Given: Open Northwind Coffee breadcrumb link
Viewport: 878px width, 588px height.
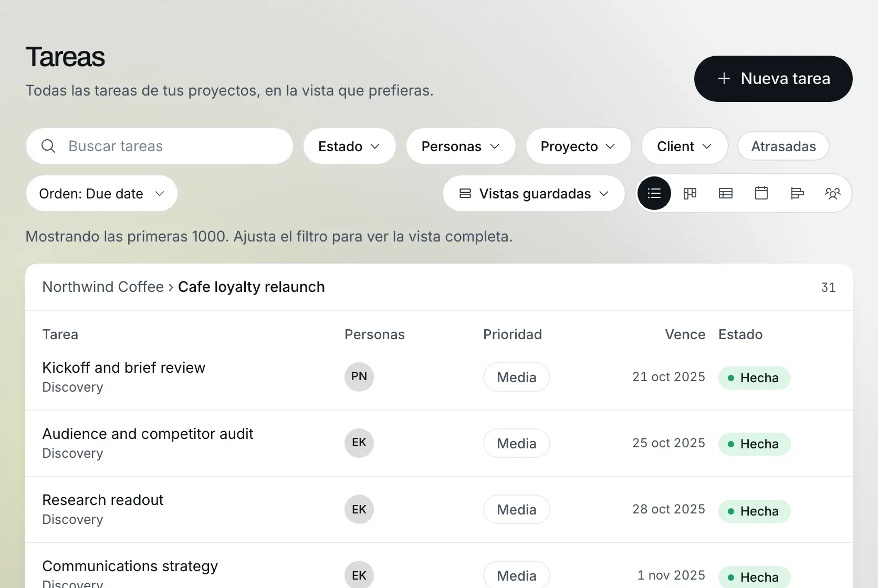Looking at the screenshot, I should 103,287.
